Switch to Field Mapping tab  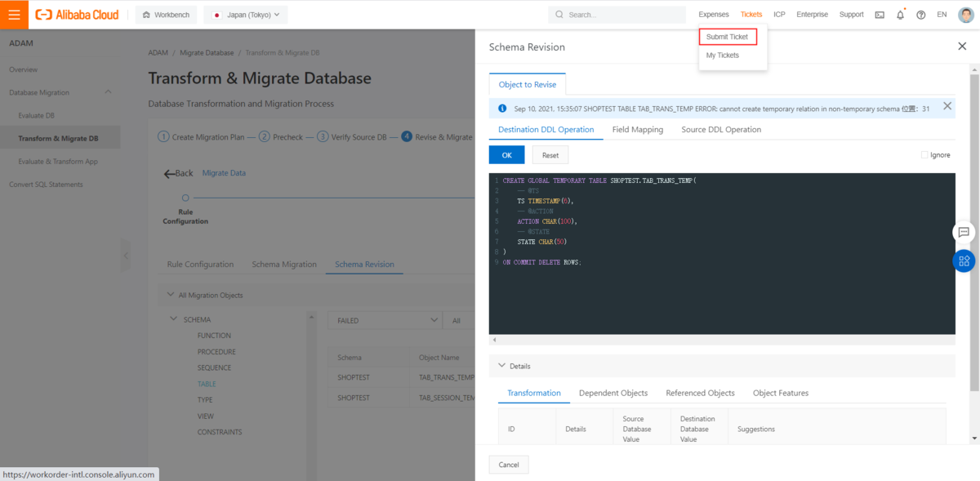(x=638, y=130)
